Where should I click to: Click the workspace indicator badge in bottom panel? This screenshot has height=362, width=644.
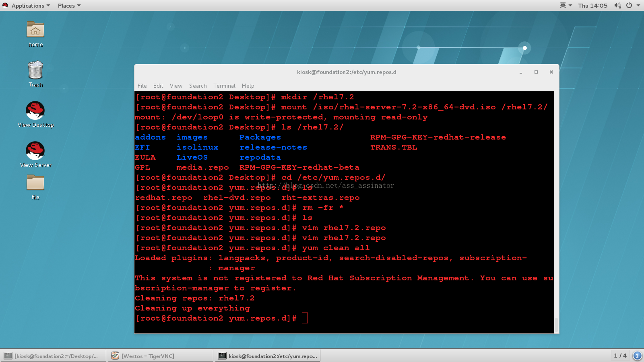(637, 356)
